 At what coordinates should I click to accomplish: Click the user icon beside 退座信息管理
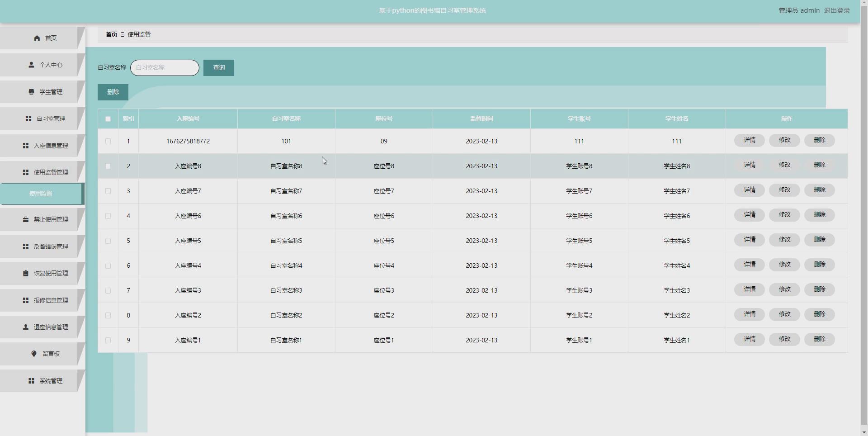coord(26,327)
